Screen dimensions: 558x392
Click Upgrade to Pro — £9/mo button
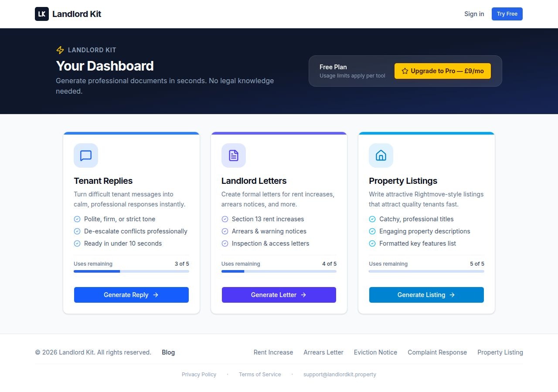[442, 71]
